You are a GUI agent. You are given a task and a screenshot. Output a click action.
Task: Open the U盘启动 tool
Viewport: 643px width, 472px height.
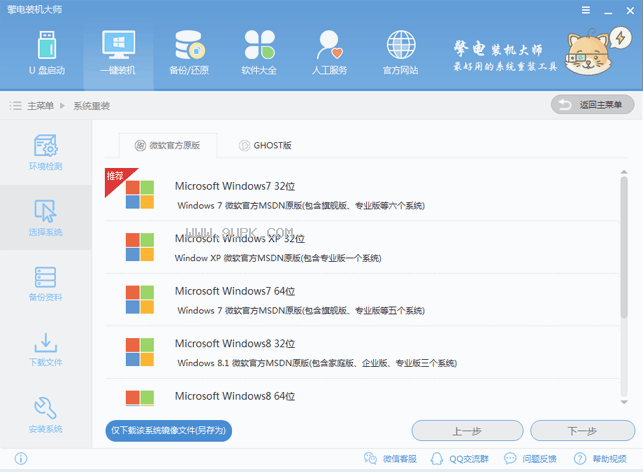click(47, 52)
